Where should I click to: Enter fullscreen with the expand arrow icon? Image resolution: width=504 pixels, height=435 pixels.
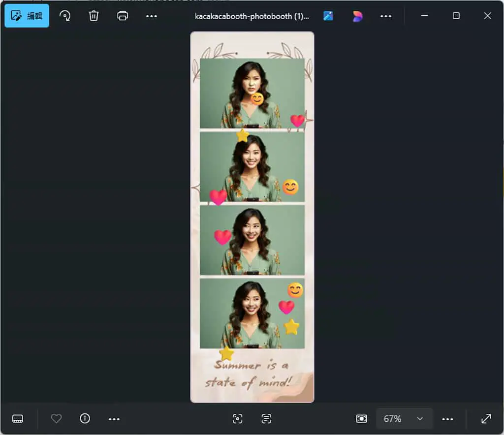(x=486, y=419)
